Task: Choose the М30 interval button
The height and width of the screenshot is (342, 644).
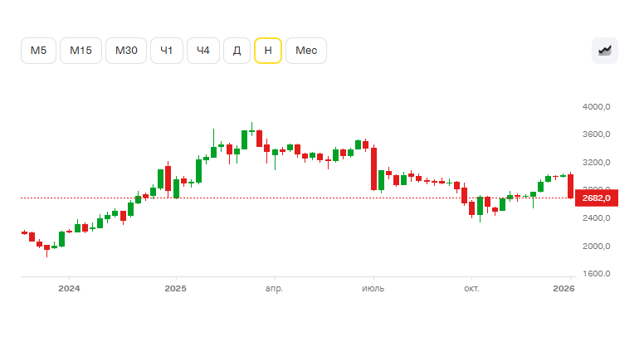Action: pyautogui.click(x=126, y=51)
